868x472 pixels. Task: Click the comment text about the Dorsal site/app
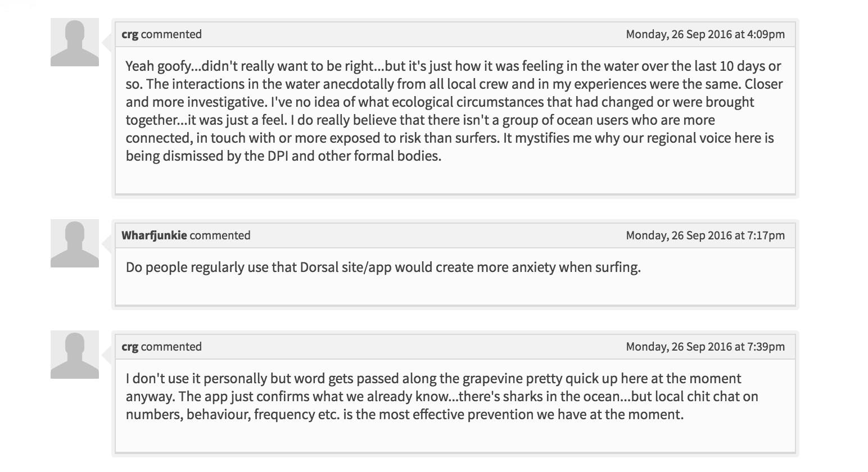coord(383,267)
